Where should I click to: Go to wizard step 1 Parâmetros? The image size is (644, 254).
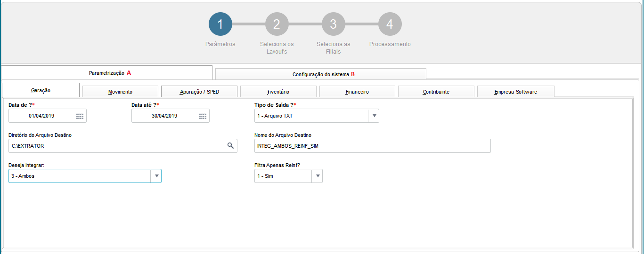click(220, 24)
